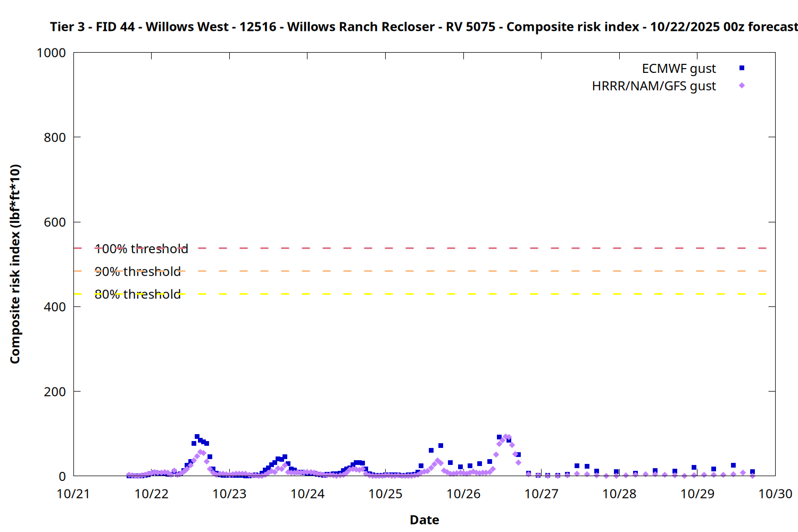Viewport: 798px width, 532px height.
Task: Pick the 10/30 date tick label
Action: coord(775,494)
